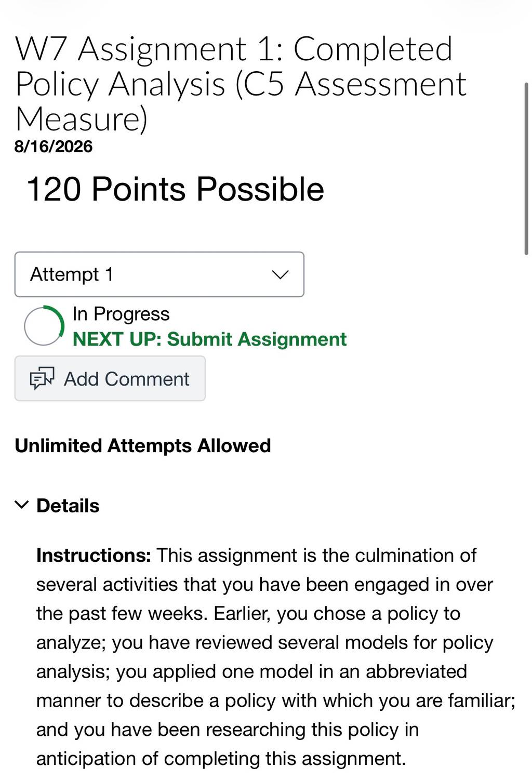Click the Add Comment button
This screenshot has height=780, width=532.
tap(110, 378)
